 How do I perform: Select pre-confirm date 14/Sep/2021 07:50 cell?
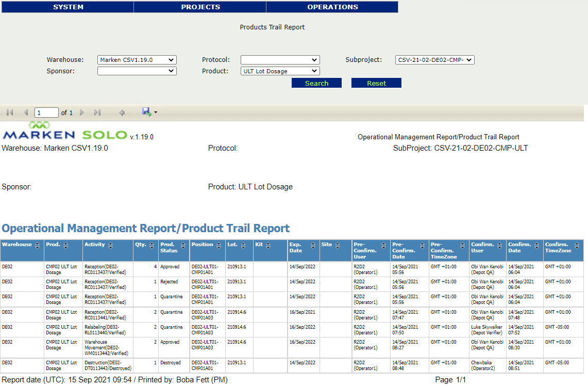pos(410,330)
